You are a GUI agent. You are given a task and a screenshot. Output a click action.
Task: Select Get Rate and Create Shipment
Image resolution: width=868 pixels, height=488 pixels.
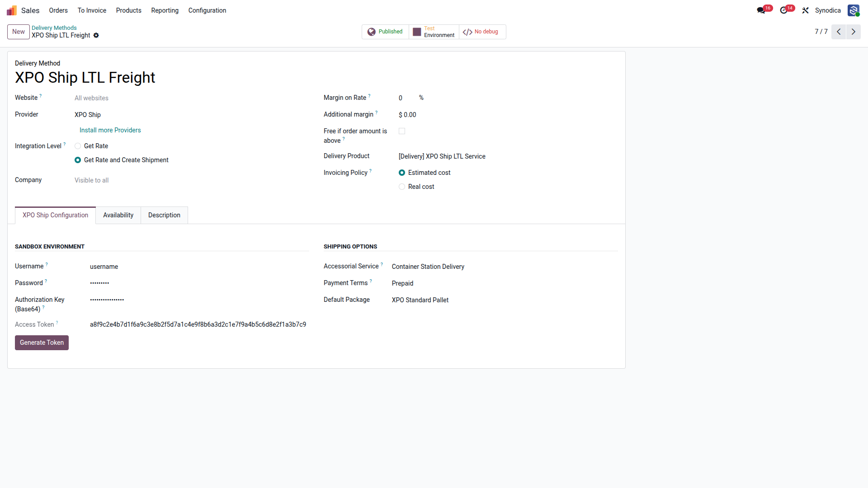point(78,160)
